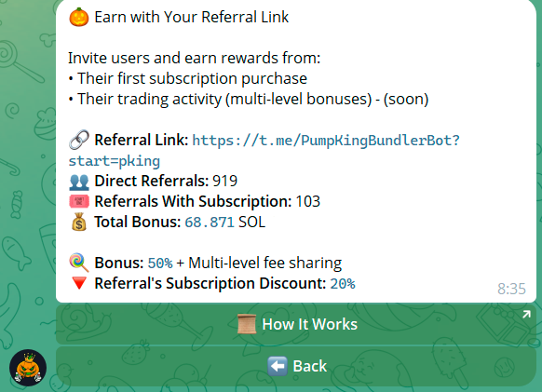
Task: Click the pink ticket subscription icon
Action: coord(79,201)
